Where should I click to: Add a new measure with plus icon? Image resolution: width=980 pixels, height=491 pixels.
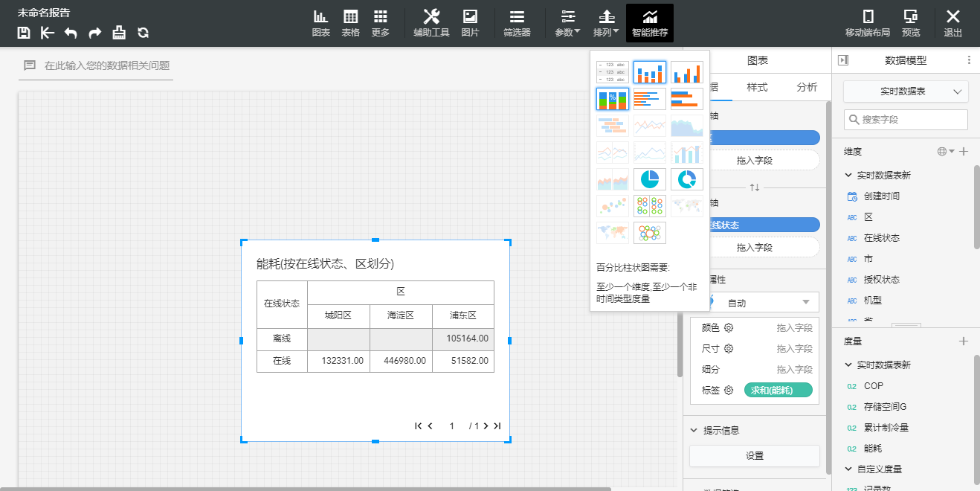[x=964, y=341]
